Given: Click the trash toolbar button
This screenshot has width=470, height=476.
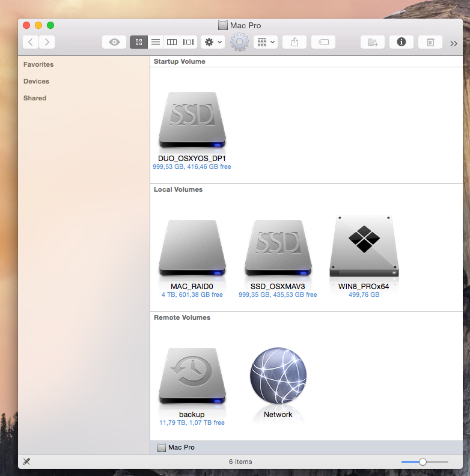Looking at the screenshot, I should pos(430,42).
